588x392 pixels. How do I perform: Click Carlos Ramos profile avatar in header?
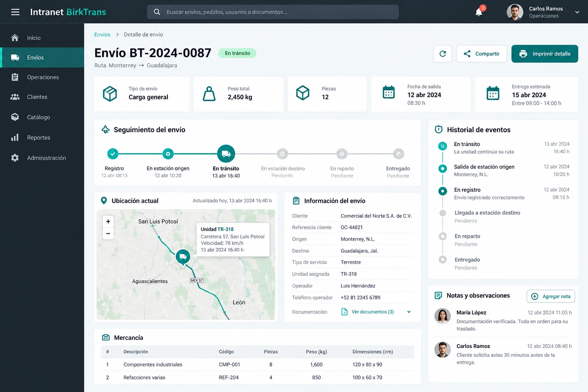(x=515, y=12)
